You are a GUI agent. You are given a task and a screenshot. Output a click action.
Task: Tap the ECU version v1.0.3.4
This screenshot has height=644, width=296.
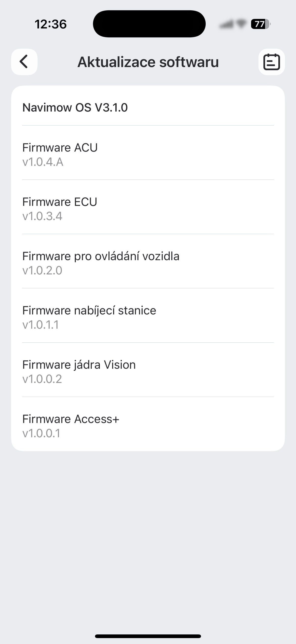click(x=42, y=216)
